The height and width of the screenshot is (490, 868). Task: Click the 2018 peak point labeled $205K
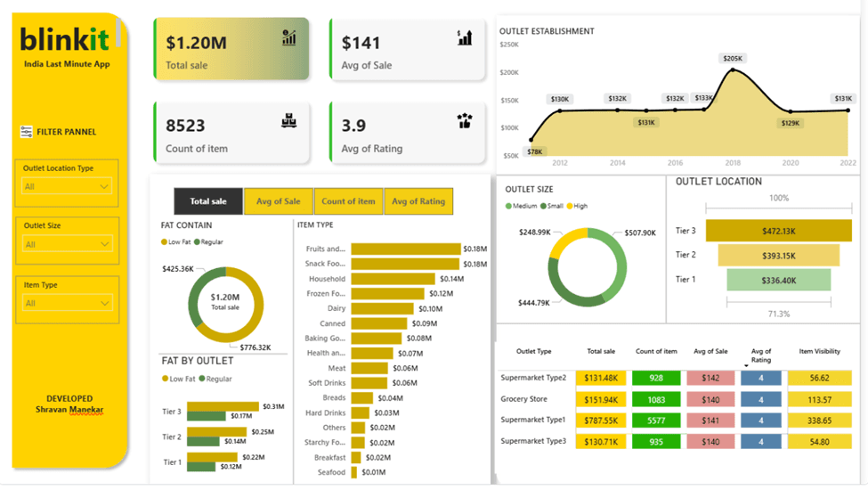[732, 69]
